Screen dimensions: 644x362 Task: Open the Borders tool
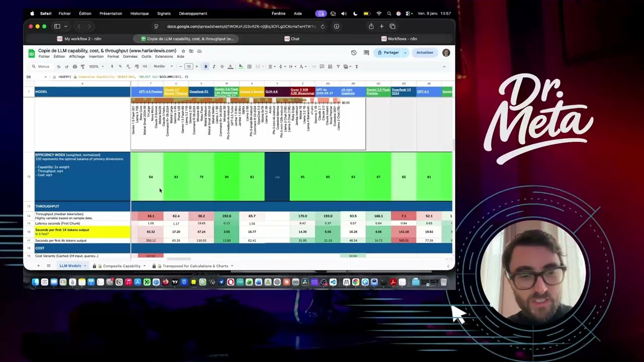(x=249, y=66)
